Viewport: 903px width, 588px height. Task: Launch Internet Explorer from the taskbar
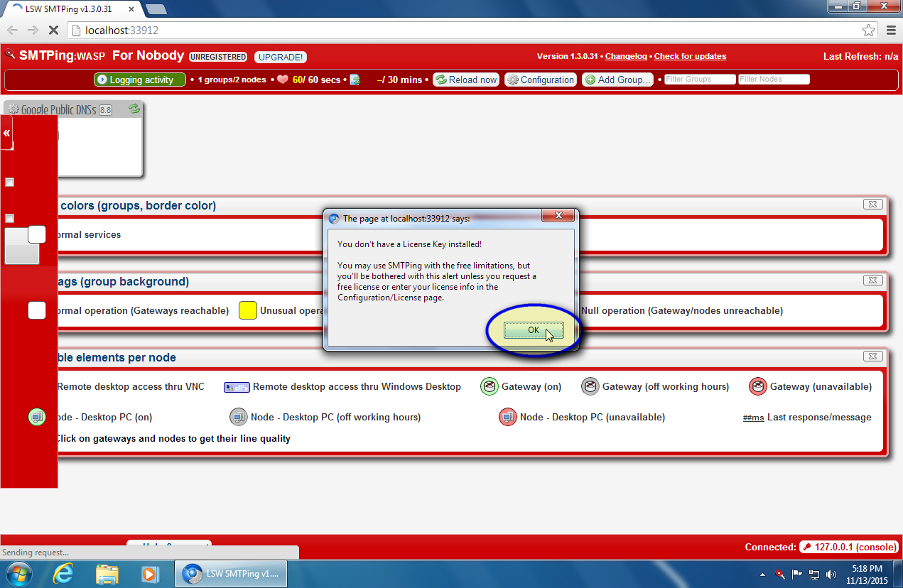pyautogui.click(x=63, y=574)
